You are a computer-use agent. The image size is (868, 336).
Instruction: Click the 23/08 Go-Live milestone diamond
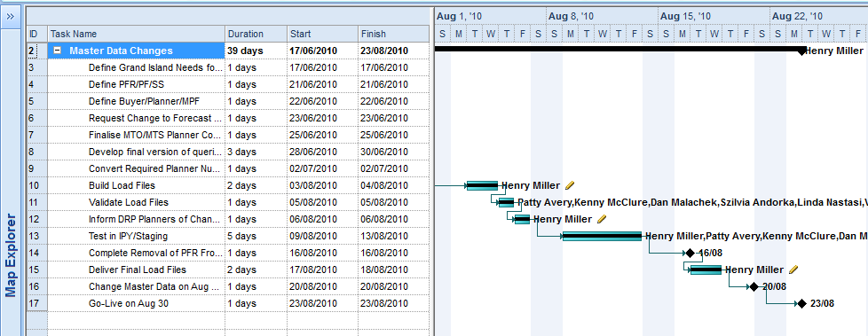coord(801,303)
